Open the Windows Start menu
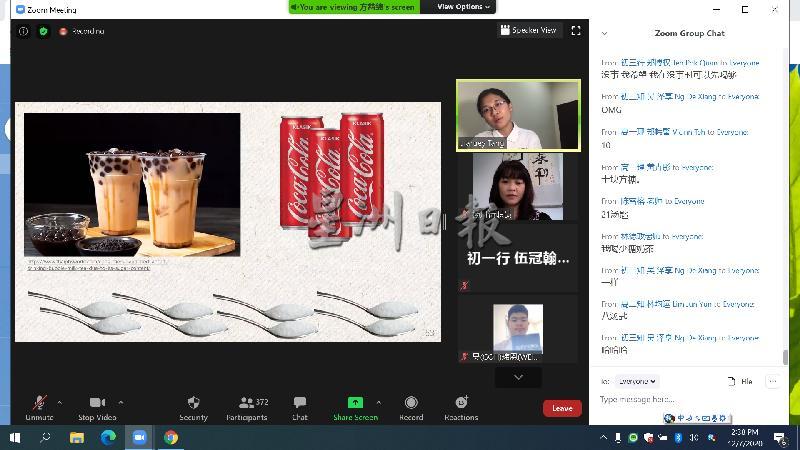This screenshot has height=450, width=800. pyautogui.click(x=14, y=438)
